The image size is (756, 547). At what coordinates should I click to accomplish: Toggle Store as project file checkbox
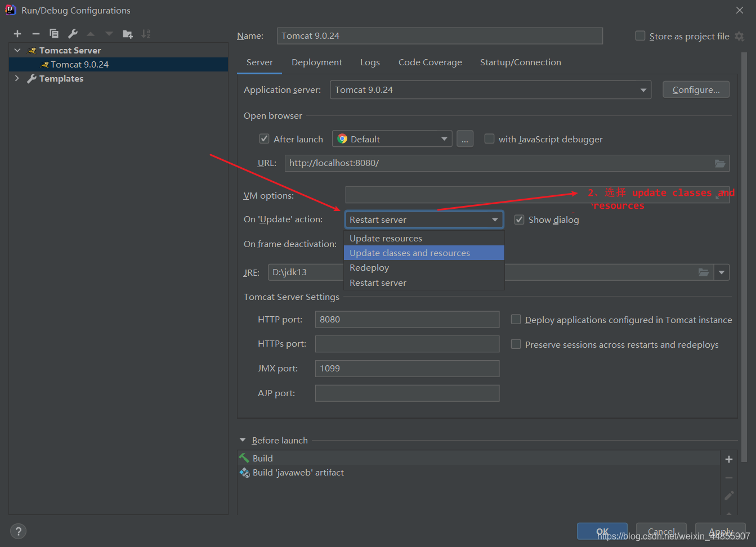pos(640,35)
